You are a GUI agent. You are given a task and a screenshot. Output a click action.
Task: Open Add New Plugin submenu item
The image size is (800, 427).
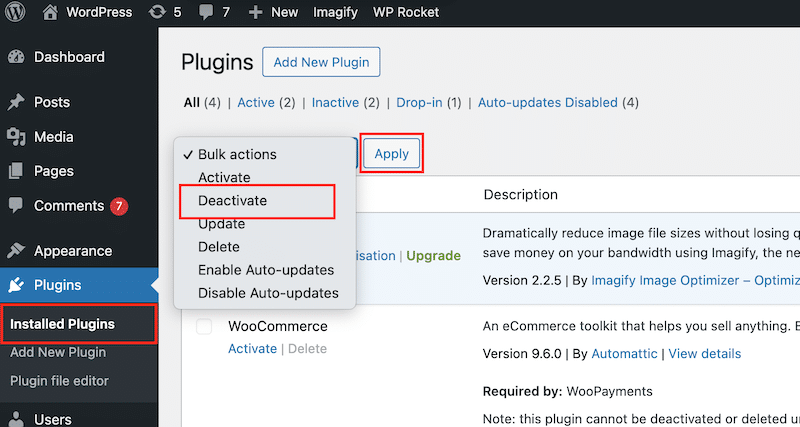point(58,353)
